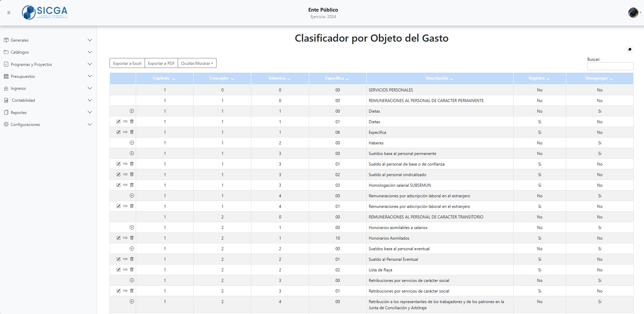Screen dimensions: 644x314
Task: Add a sub-item under Haberes
Action: pyautogui.click(x=132, y=143)
